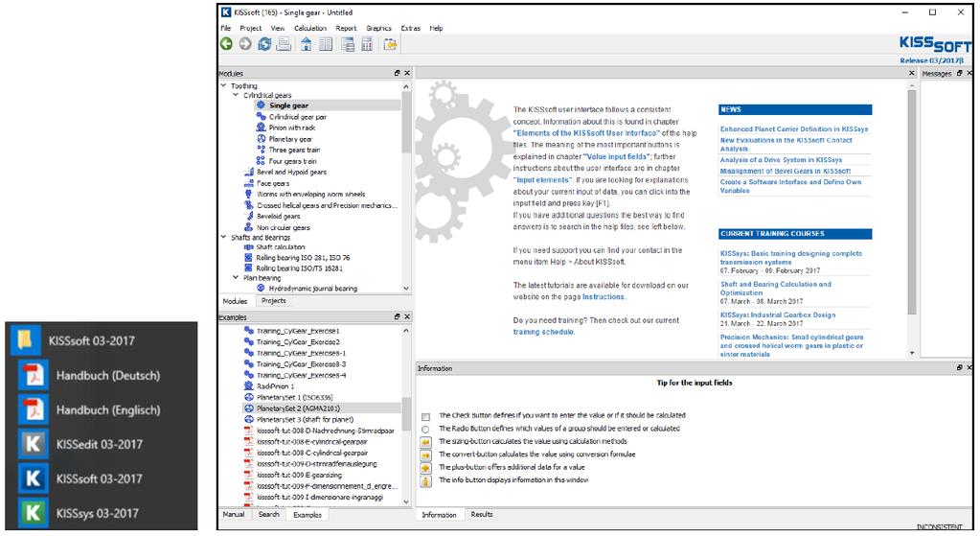Open PlanetarySet 3 (shaft for planet) example
The image size is (980, 536).
[x=305, y=420]
